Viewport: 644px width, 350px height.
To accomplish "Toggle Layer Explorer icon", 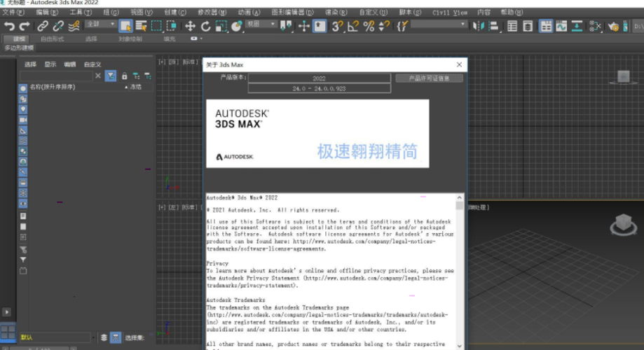I will (528, 27).
